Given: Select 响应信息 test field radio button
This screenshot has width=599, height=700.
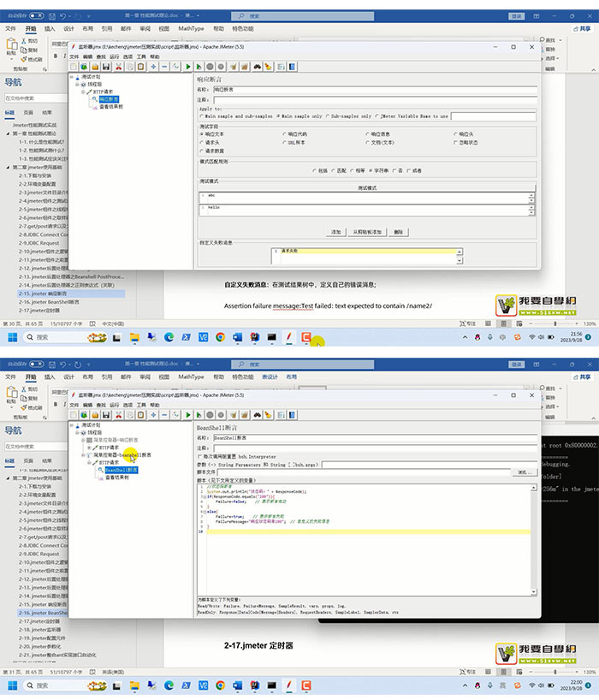Looking at the screenshot, I should tap(367, 134).
